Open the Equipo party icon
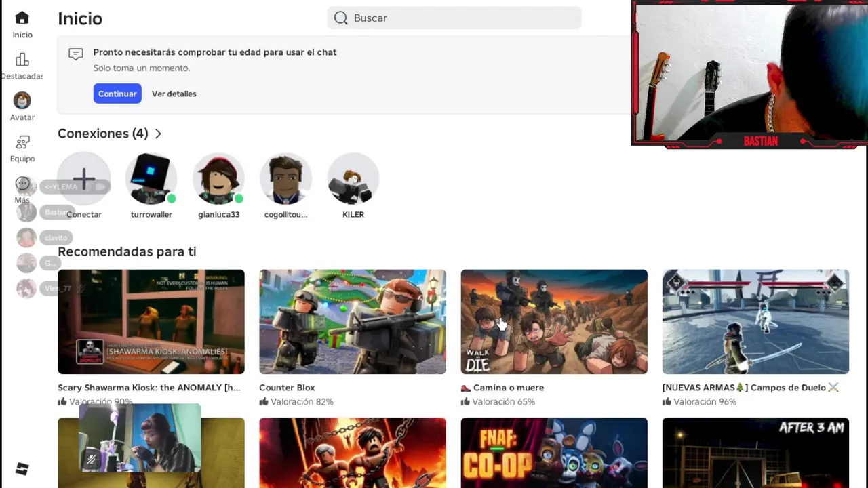Screen dimensions: 868x488 click(22, 142)
